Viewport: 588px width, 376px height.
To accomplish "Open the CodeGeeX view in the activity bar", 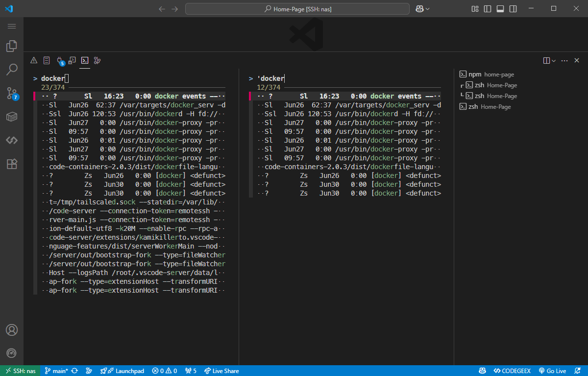I will (x=12, y=140).
